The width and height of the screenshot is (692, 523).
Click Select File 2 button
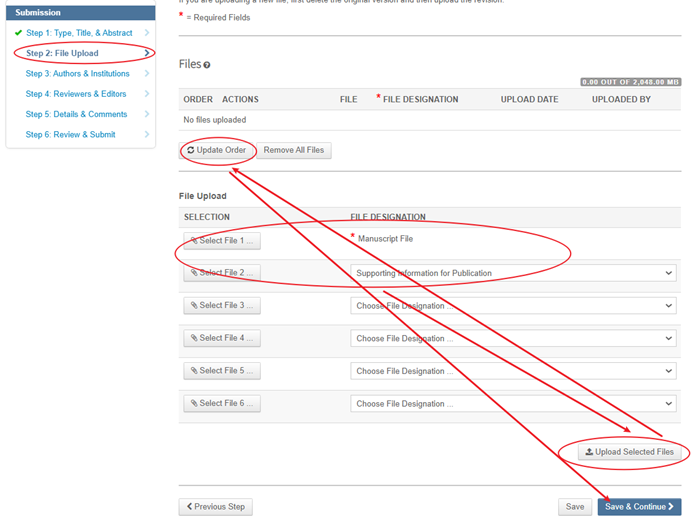click(222, 273)
